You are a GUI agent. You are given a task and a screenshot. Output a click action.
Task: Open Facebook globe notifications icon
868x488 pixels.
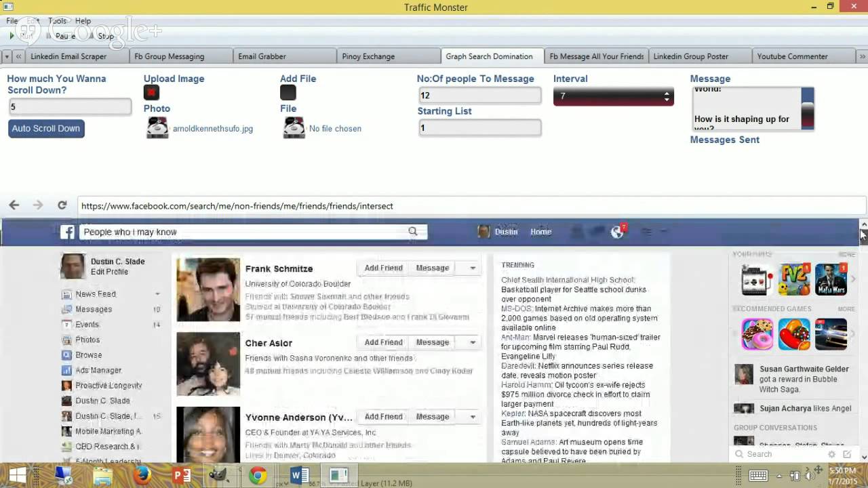pyautogui.click(x=617, y=232)
